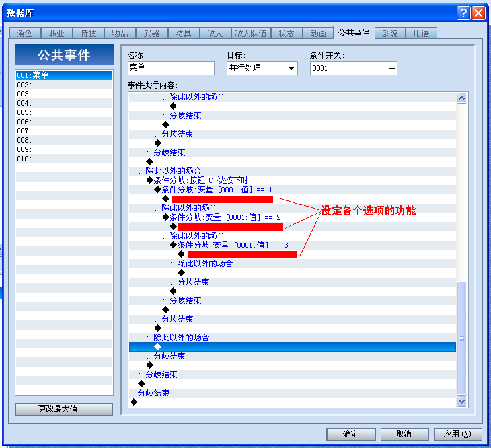This screenshot has height=448, width=491.
Task: Select the highlighted empty command line
Action: (x=292, y=346)
